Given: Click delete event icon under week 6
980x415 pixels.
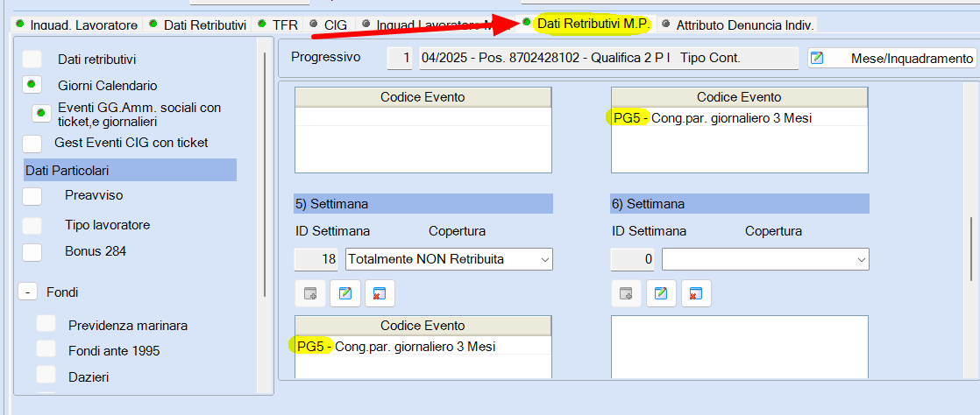Looking at the screenshot, I should pos(696,293).
